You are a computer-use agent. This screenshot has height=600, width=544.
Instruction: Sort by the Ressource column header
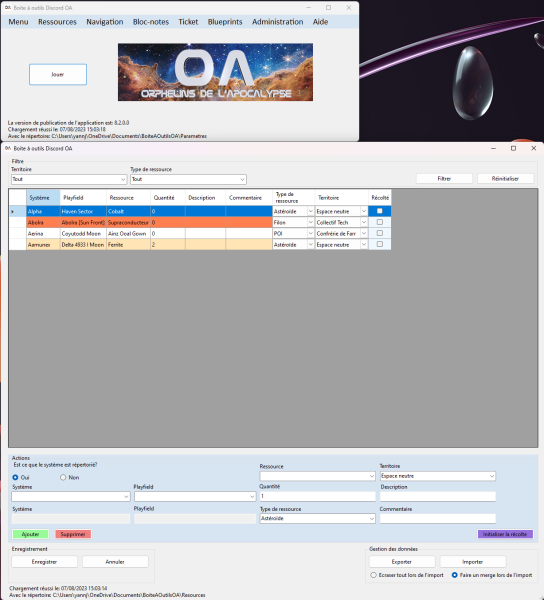pos(128,197)
